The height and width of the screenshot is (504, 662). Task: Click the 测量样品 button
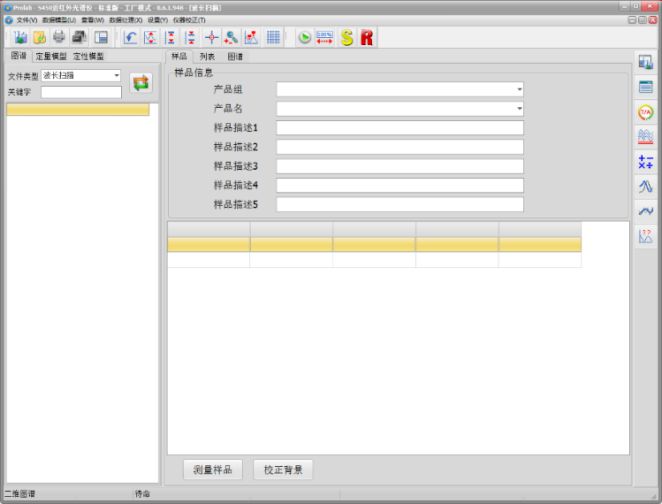[x=212, y=469]
